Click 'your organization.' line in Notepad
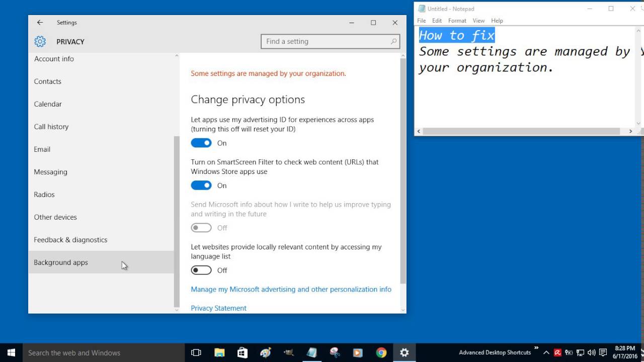This screenshot has width=644, height=362. coord(486,67)
